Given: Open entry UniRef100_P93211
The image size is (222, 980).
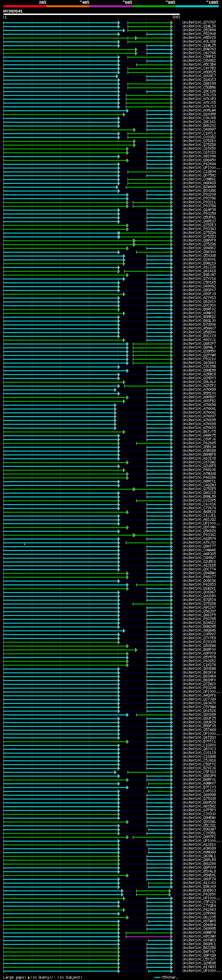Looking at the screenshot, I should pos(199,202).
